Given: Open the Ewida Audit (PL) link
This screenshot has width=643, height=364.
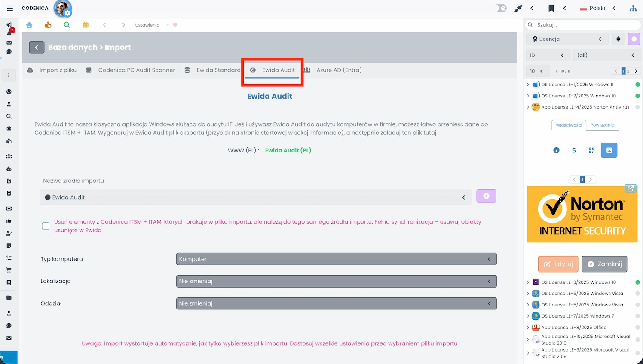Looking at the screenshot, I should 288,150.
